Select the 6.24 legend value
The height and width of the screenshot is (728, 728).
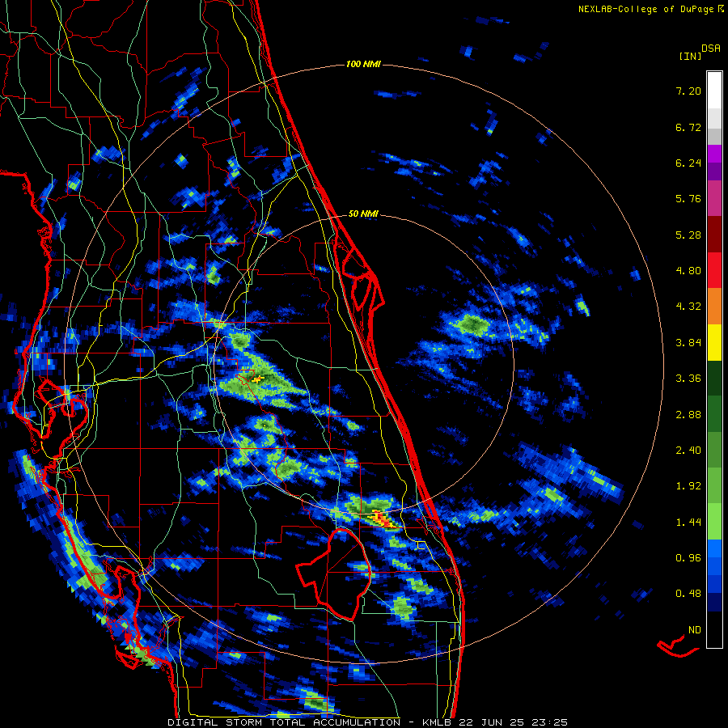point(688,163)
